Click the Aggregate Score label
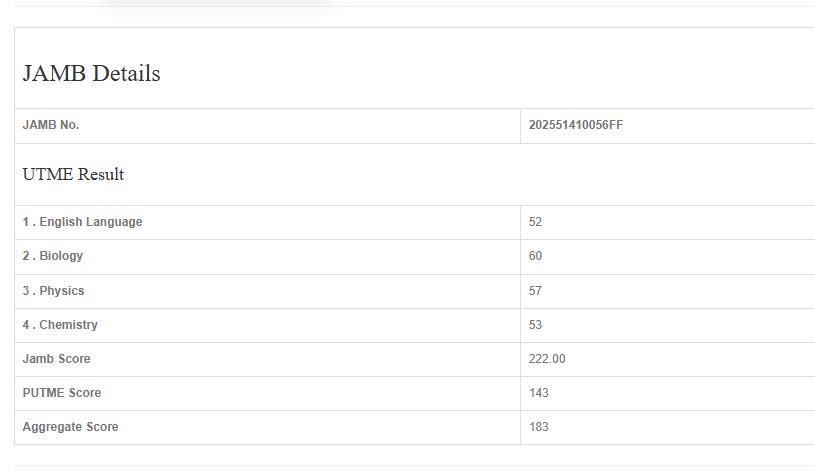 (x=70, y=427)
